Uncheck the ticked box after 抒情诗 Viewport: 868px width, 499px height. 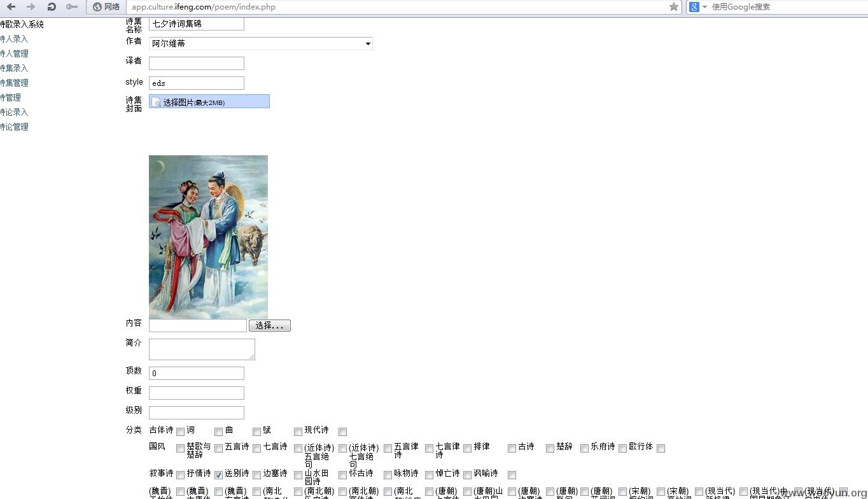[218, 475]
